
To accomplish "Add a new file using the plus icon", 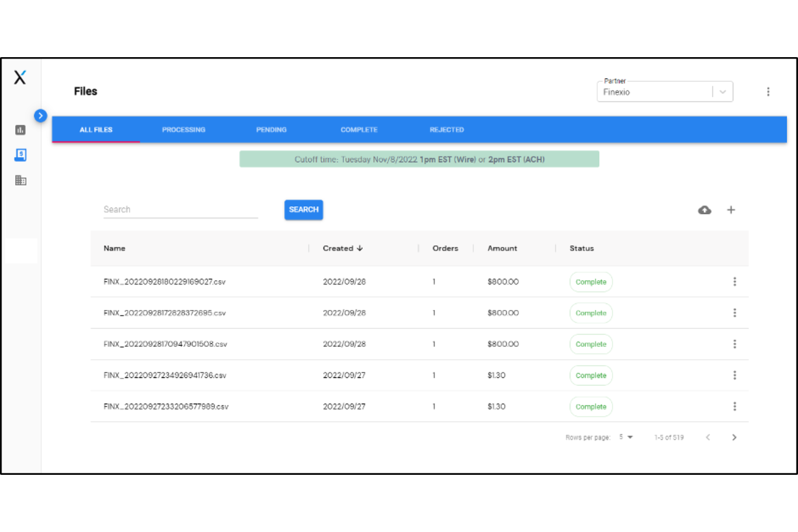I will [731, 210].
